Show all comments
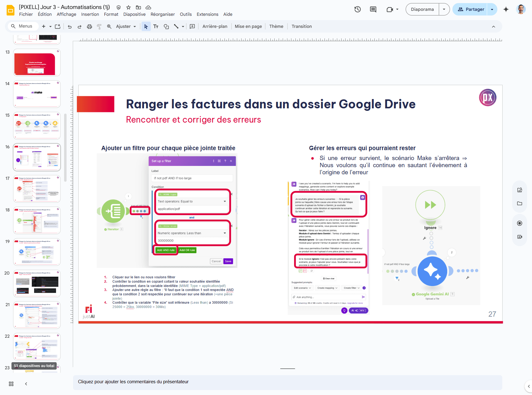The height and width of the screenshot is (395, 532). [x=373, y=9]
